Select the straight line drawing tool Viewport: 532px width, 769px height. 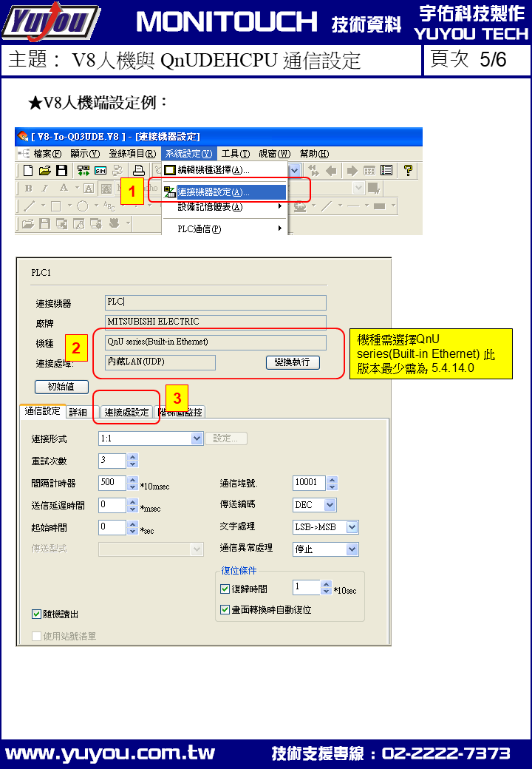(x=30, y=206)
